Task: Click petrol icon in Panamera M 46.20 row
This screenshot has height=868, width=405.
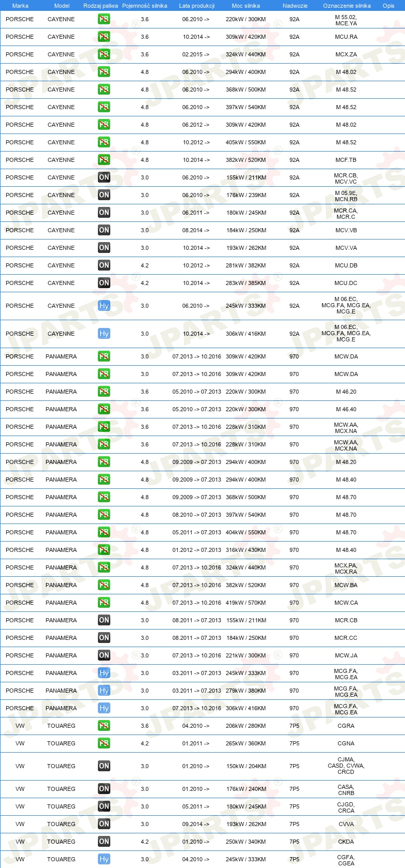Action: [104, 392]
